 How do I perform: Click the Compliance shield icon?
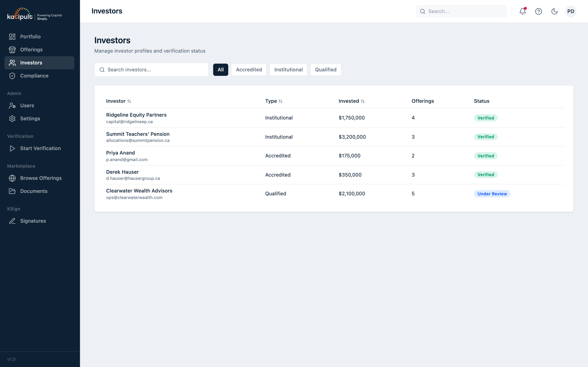12,76
